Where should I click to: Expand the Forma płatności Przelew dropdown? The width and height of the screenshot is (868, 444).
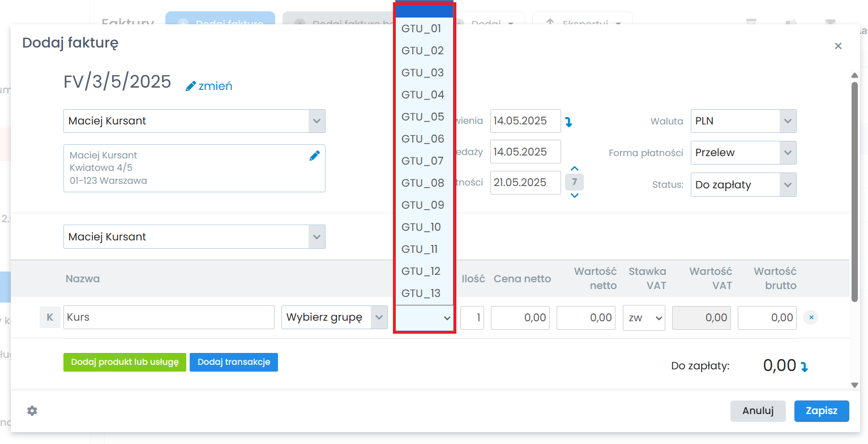743,153
